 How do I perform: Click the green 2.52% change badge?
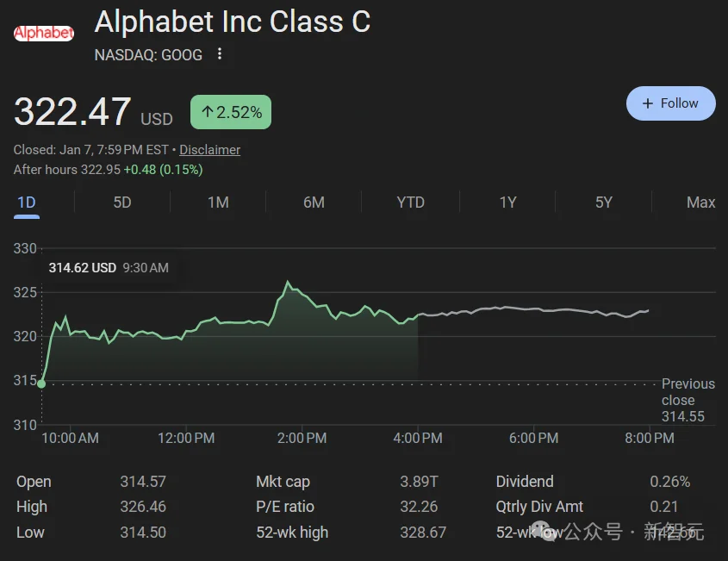[x=231, y=112]
